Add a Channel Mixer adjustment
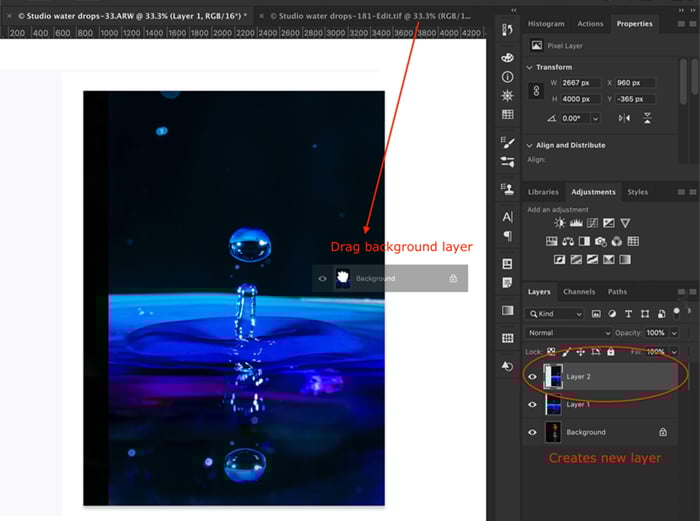The width and height of the screenshot is (700, 521). pyautogui.click(x=617, y=242)
